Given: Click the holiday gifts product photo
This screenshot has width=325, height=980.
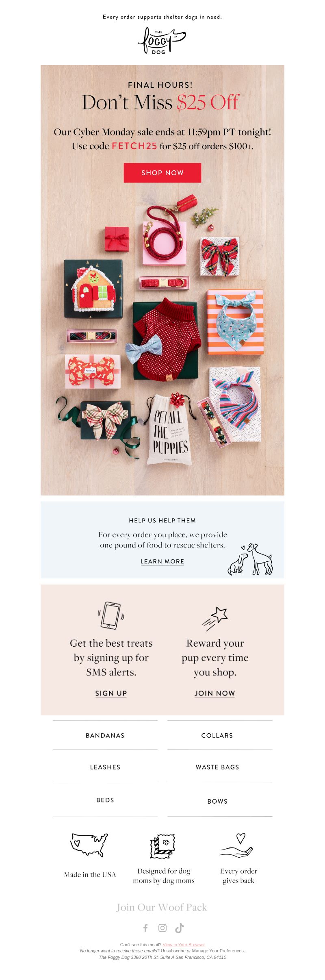Looking at the screenshot, I should coord(162,337).
